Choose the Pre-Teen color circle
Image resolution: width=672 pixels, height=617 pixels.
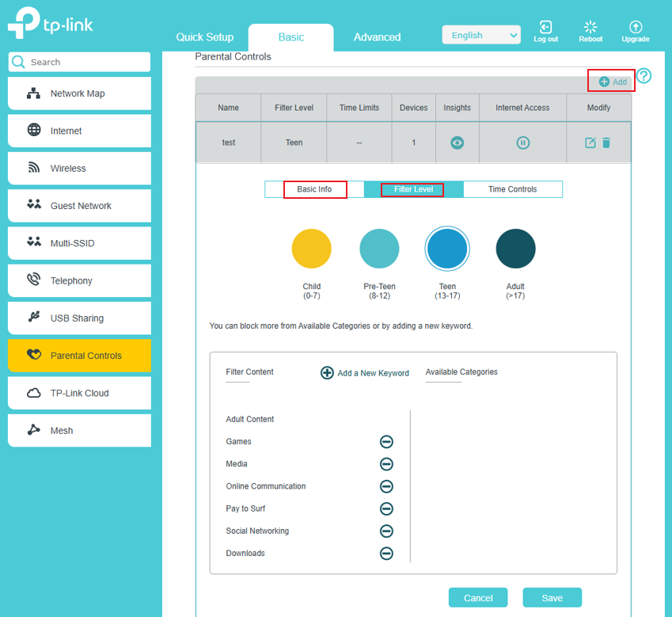379,249
